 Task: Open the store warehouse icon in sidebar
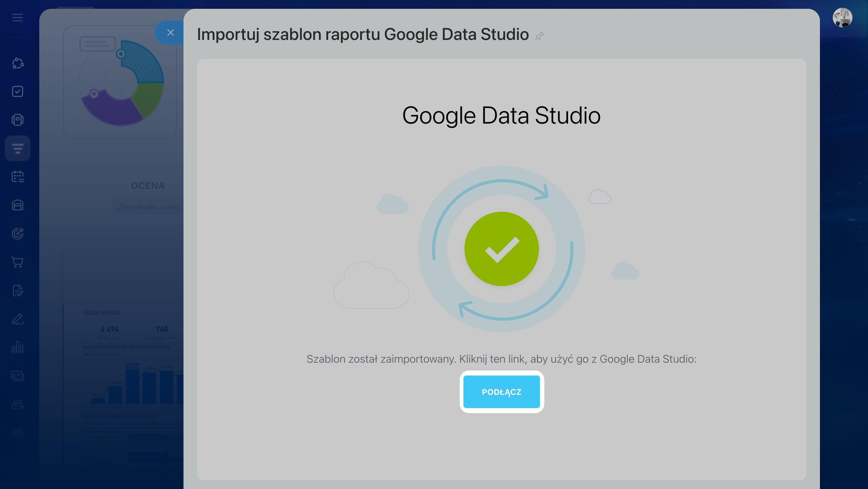click(x=18, y=205)
